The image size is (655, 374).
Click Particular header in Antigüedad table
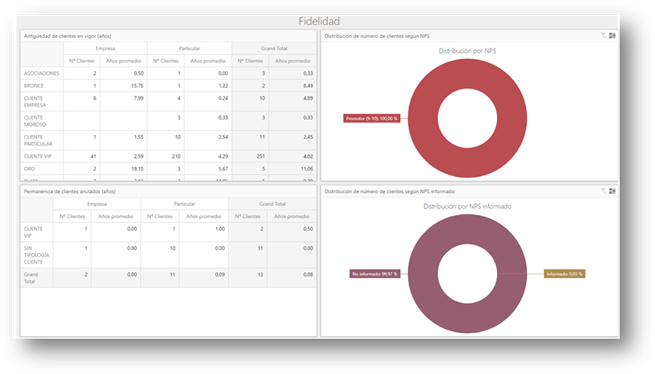coord(189,48)
